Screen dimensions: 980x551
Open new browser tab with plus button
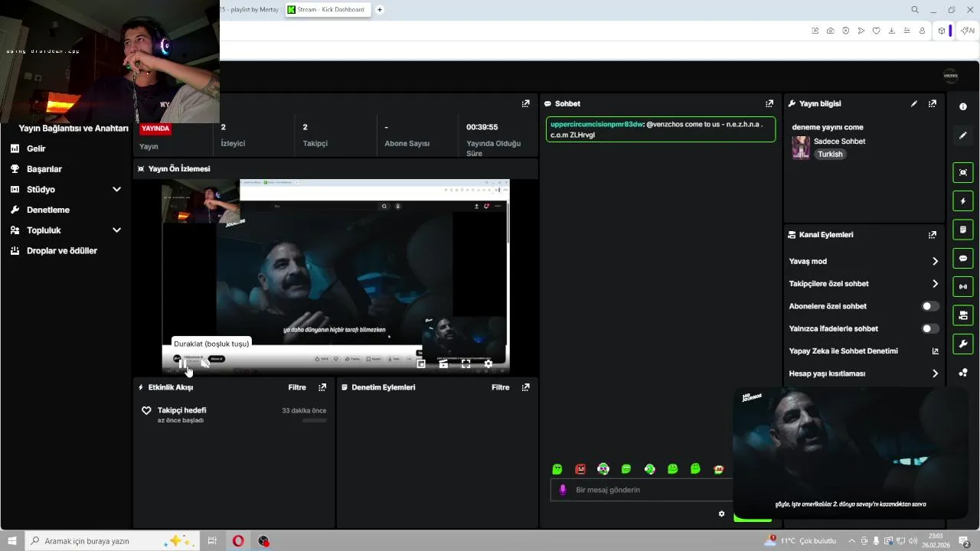379,9
